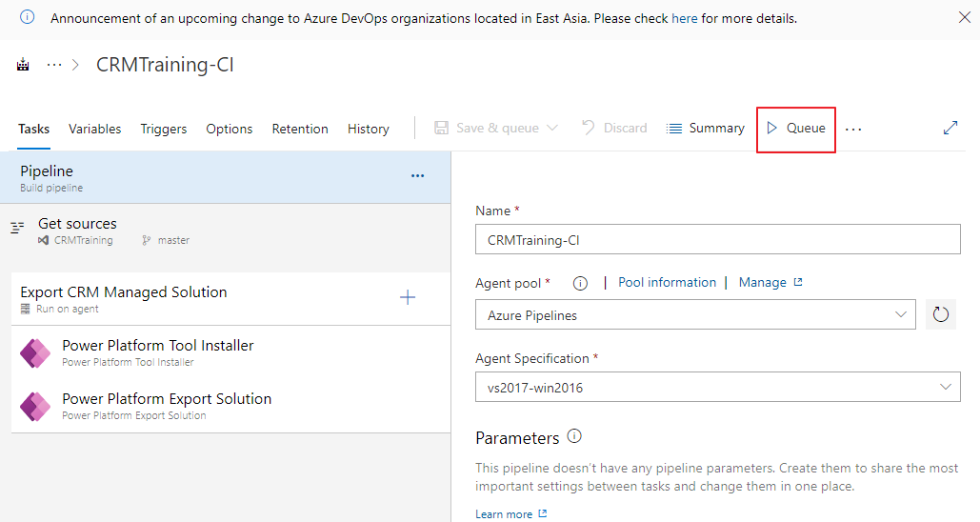Click the announcement info icon
The width and height of the screenshot is (980, 522).
(27, 17)
